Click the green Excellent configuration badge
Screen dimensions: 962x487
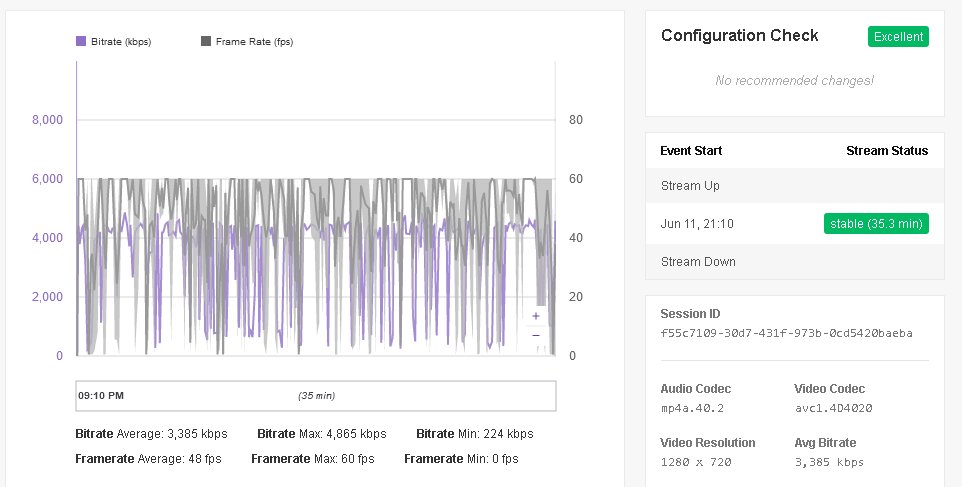(898, 37)
